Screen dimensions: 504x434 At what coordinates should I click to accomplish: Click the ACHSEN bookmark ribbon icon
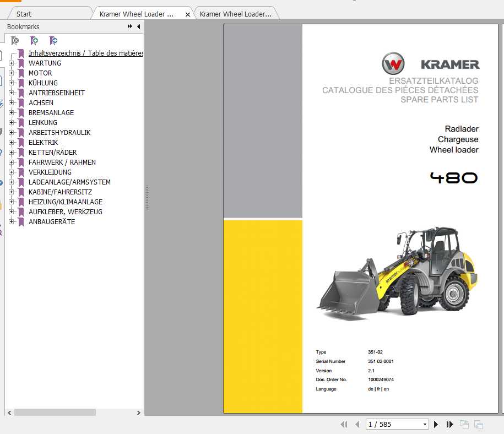click(21, 103)
